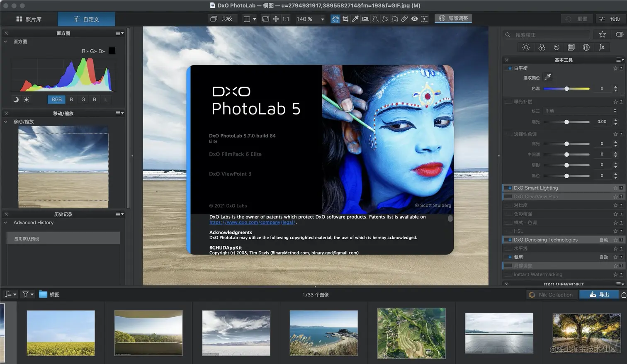Select the RGB histogram channel
627x364 pixels.
[56, 99]
